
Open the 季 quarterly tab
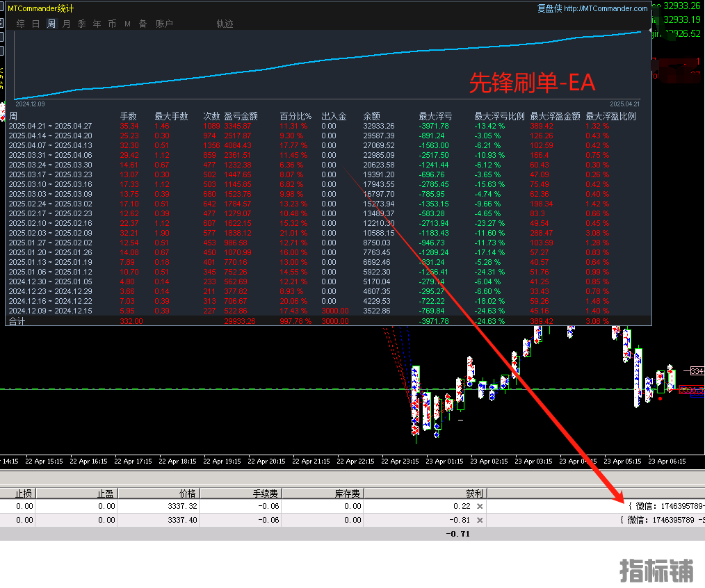[82, 24]
